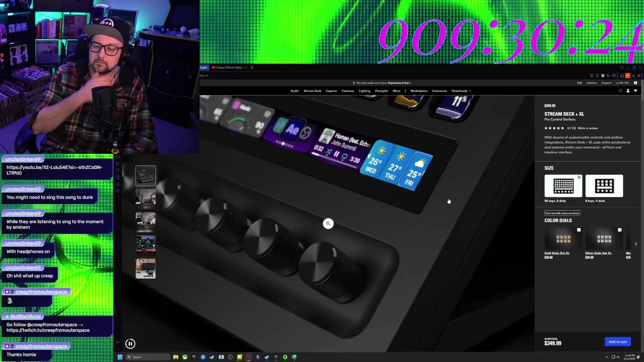Open the Audio menu on Elgato site
Image resolution: width=644 pixels, height=362 pixels.
tap(294, 91)
